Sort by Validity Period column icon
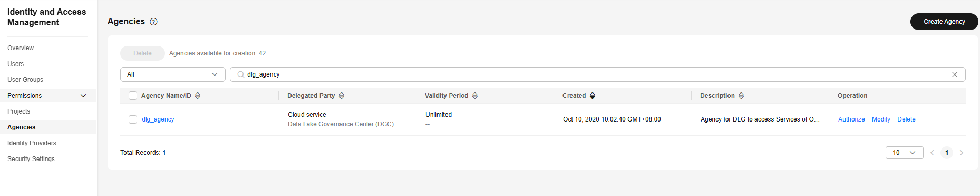980x196 pixels. [475, 96]
